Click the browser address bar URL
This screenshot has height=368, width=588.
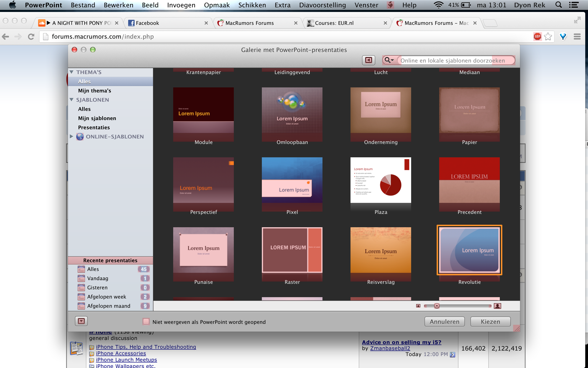(x=103, y=37)
